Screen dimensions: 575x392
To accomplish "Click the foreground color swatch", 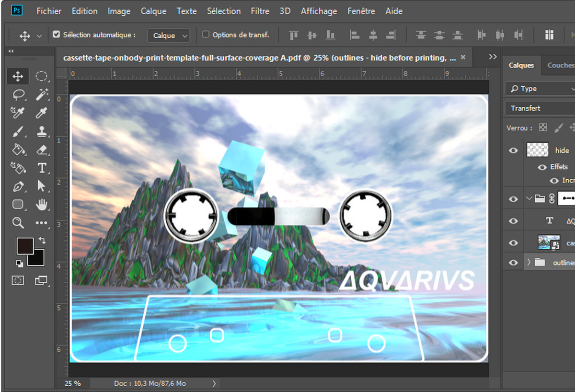I will coord(25,246).
